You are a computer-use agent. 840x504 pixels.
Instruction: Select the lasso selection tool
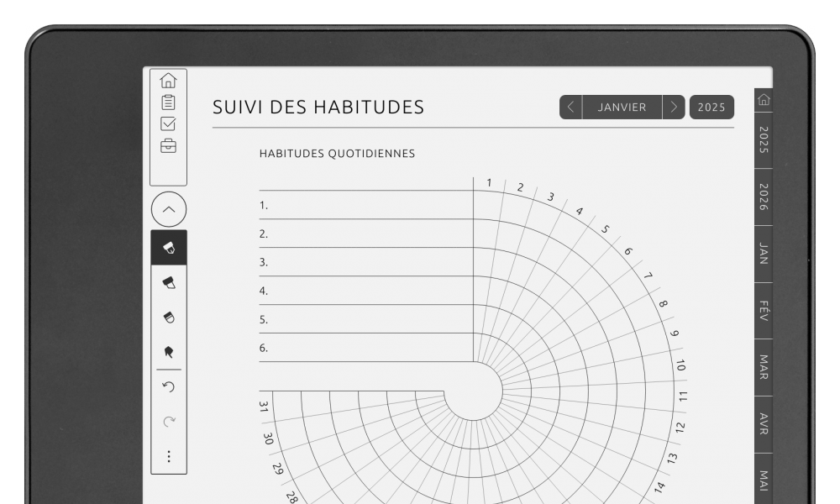point(169,352)
